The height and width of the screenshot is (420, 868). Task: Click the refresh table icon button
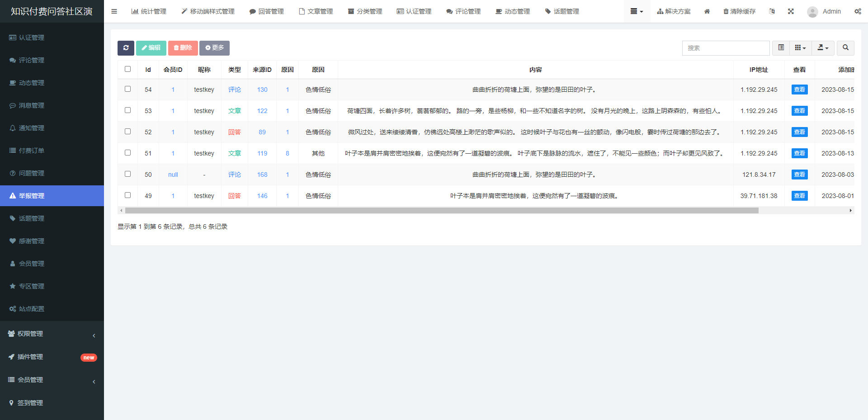126,48
